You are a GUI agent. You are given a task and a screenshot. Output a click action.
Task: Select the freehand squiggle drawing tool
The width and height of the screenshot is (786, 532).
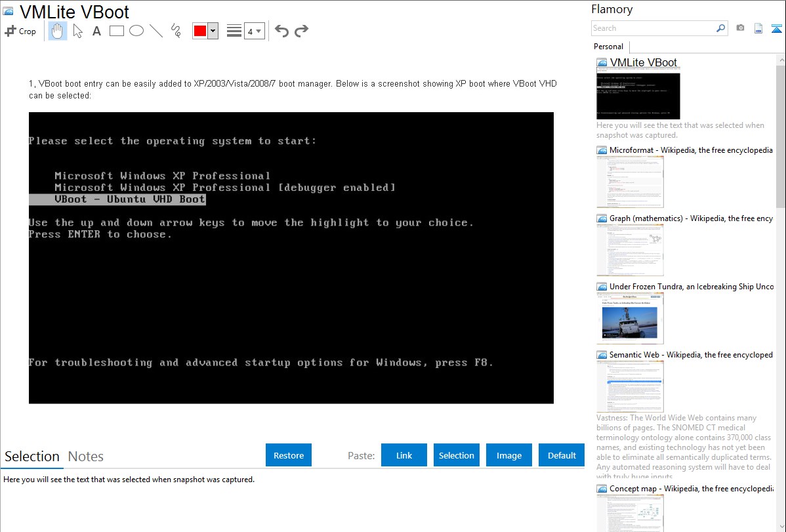[176, 31]
